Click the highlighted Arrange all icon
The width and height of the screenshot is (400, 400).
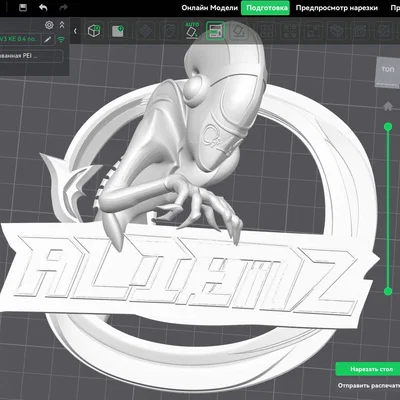point(215,31)
